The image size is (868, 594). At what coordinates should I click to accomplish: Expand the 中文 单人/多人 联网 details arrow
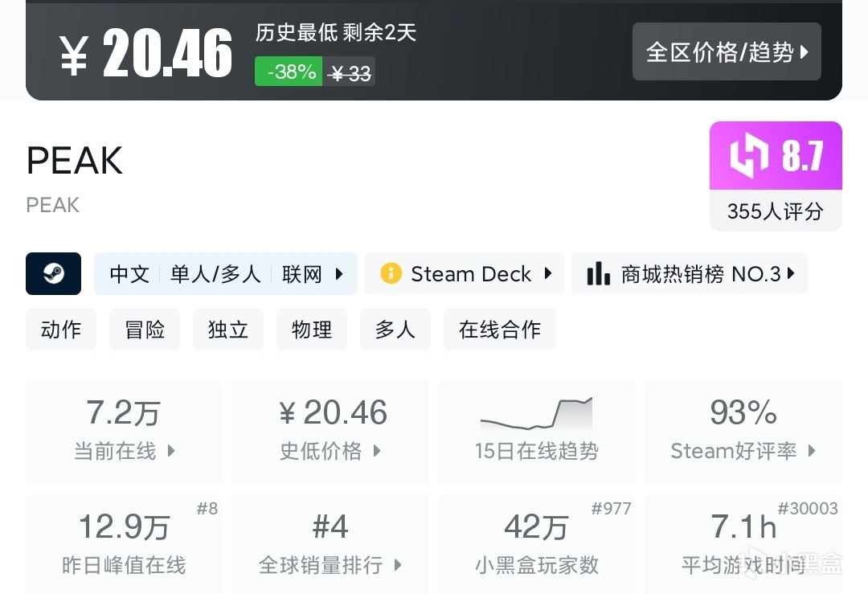[x=339, y=274]
